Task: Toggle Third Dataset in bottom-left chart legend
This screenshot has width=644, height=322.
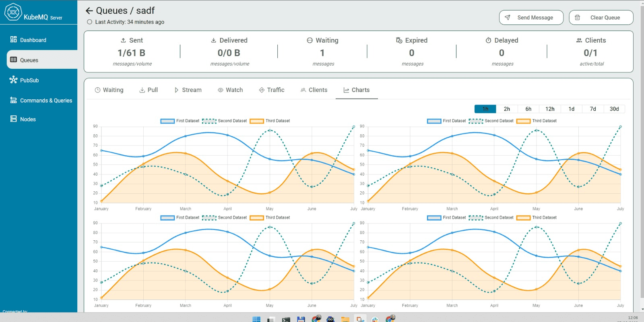Action: (270, 217)
